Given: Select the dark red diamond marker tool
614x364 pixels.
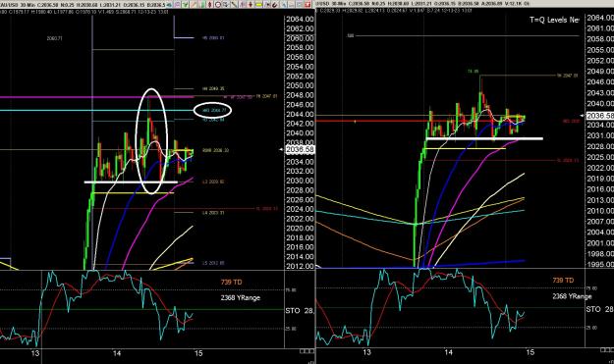Looking at the screenshot, I should (x=209, y=4).
